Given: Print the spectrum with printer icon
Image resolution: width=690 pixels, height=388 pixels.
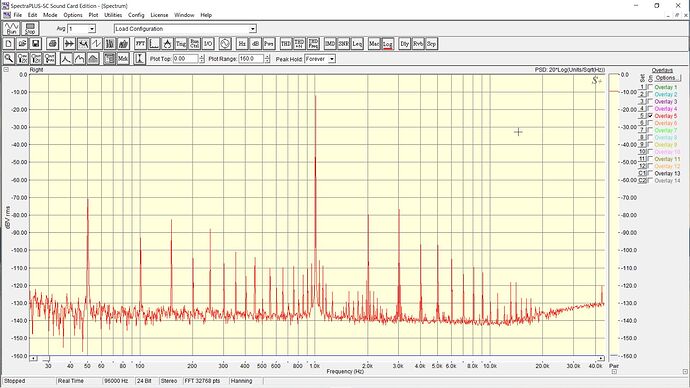Looking at the screenshot, I should [x=52, y=44].
